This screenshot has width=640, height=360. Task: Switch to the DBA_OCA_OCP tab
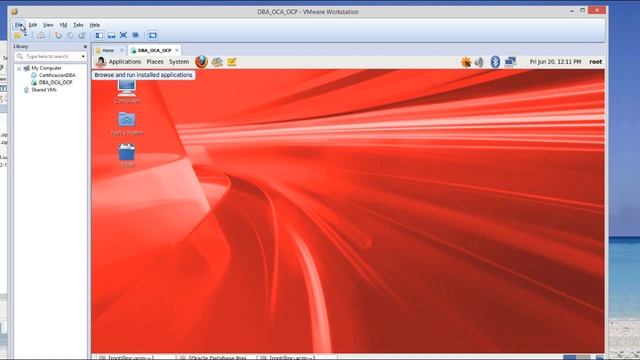click(154, 50)
